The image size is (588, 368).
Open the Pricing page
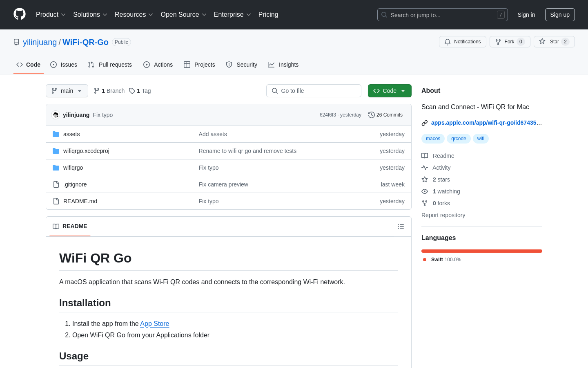[268, 14]
